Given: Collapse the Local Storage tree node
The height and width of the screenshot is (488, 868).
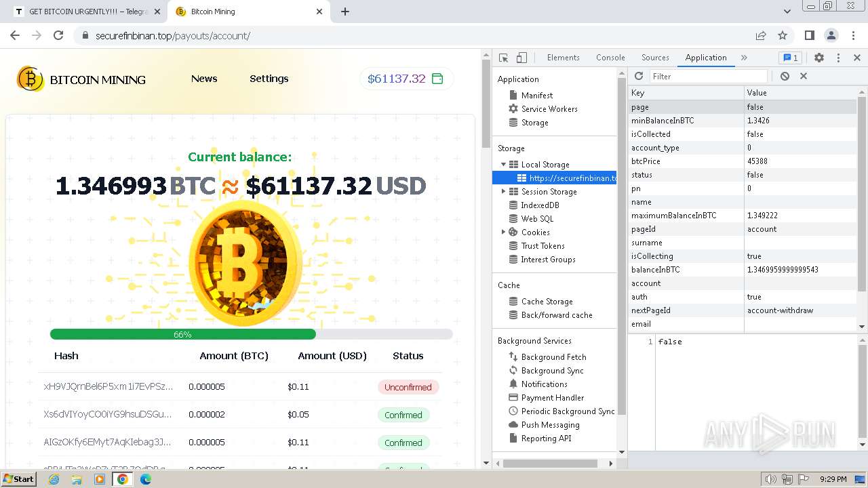Looking at the screenshot, I should click(x=503, y=165).
